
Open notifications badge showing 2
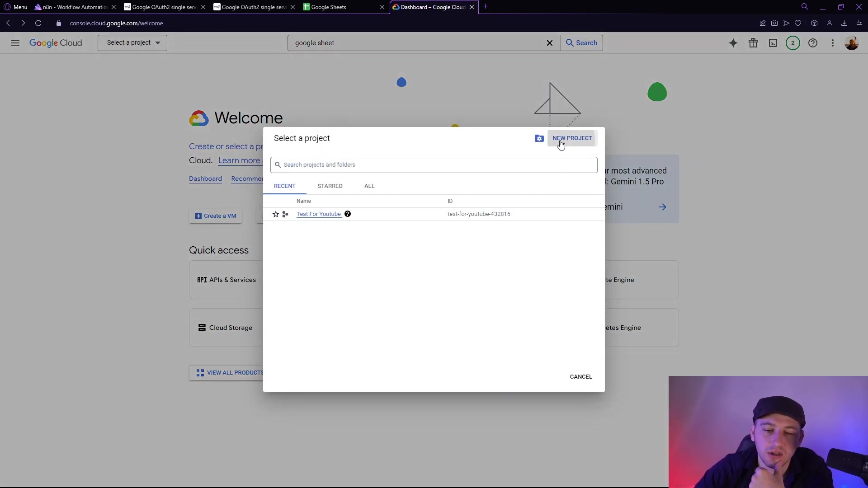pos(793,43)
